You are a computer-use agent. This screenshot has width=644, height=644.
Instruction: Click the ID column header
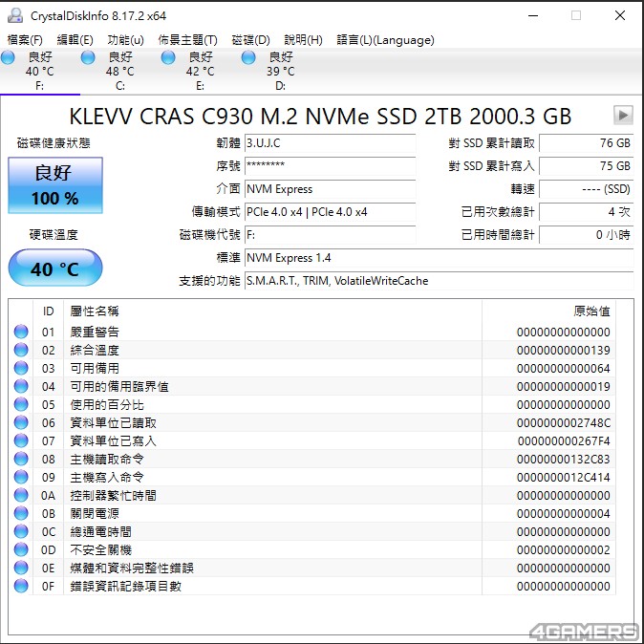(48, 311)
